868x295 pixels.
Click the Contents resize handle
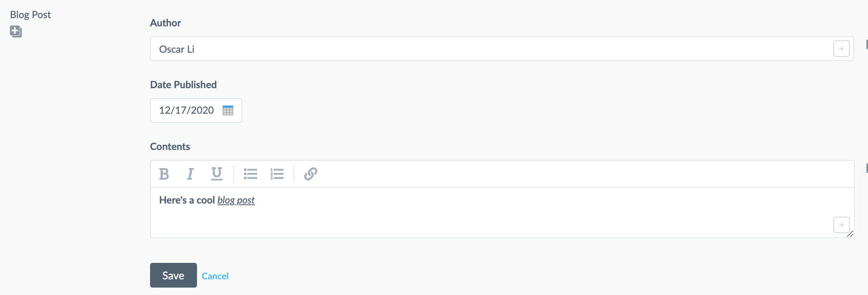click(850, 234)
